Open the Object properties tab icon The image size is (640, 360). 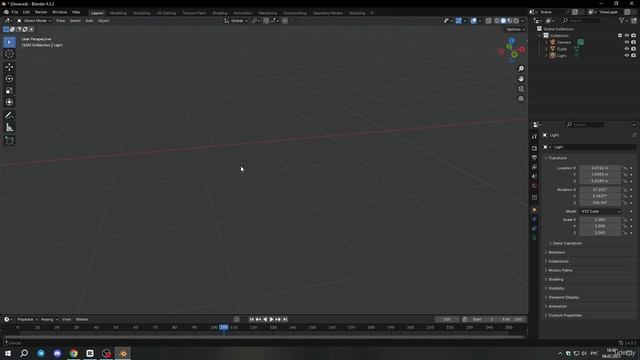coord(534,210)
